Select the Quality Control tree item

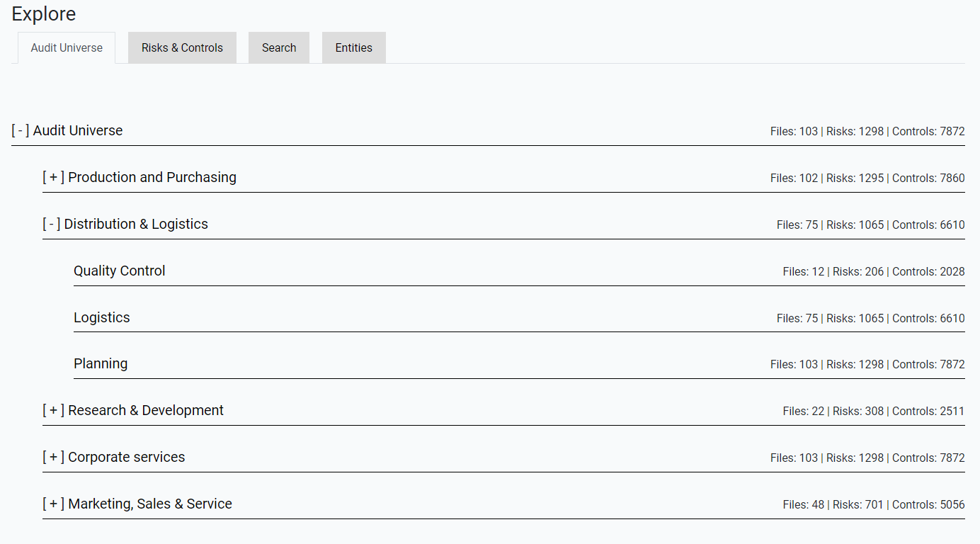[120, 271]
